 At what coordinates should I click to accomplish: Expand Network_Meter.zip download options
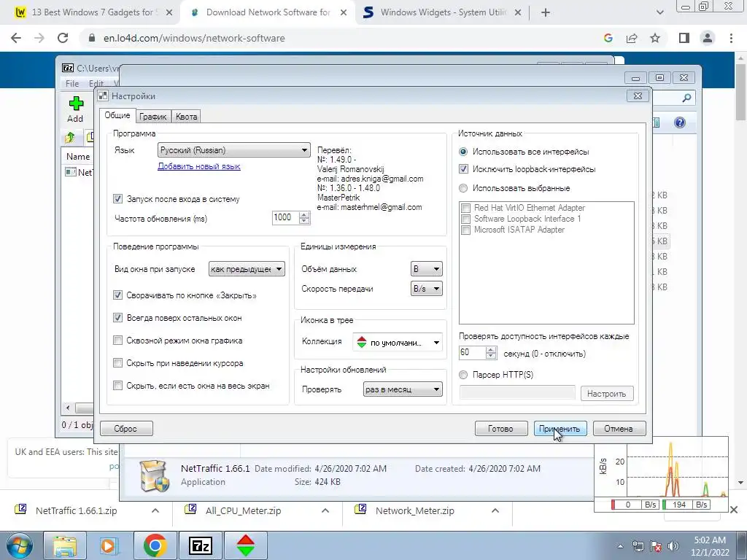pos(495,510)
